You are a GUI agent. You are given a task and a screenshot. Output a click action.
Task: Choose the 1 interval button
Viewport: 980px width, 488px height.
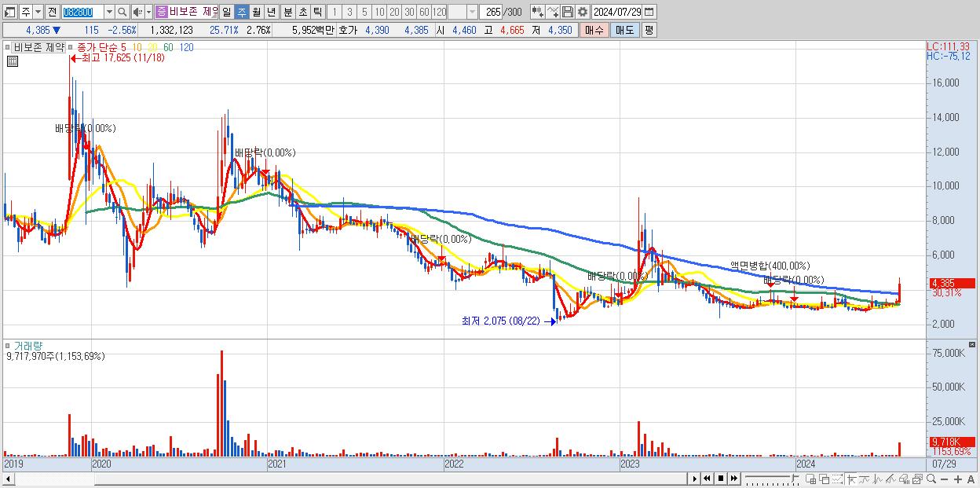pyautogui.click(x=334, y=12)
